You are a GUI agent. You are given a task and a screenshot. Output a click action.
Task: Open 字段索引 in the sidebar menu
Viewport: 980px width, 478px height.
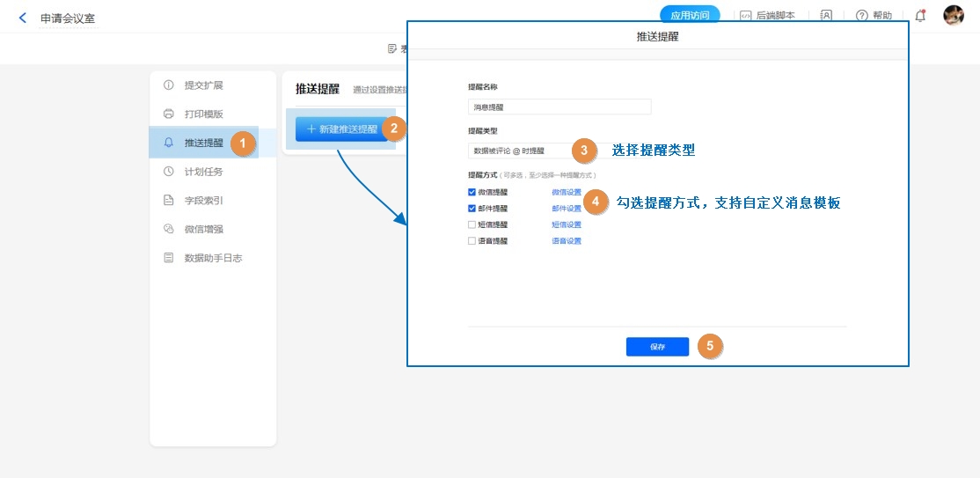tap(203, 201)
